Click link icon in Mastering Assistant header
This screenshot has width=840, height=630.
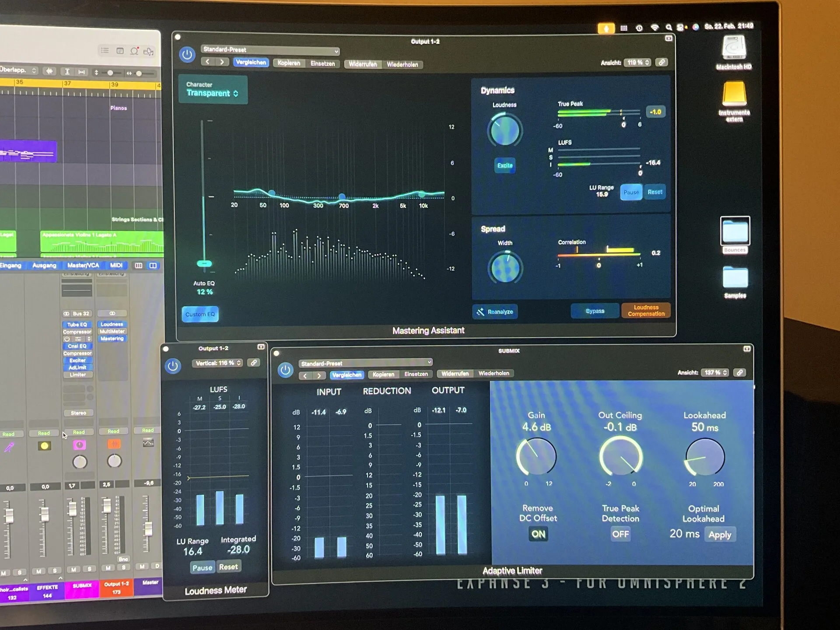662,63
